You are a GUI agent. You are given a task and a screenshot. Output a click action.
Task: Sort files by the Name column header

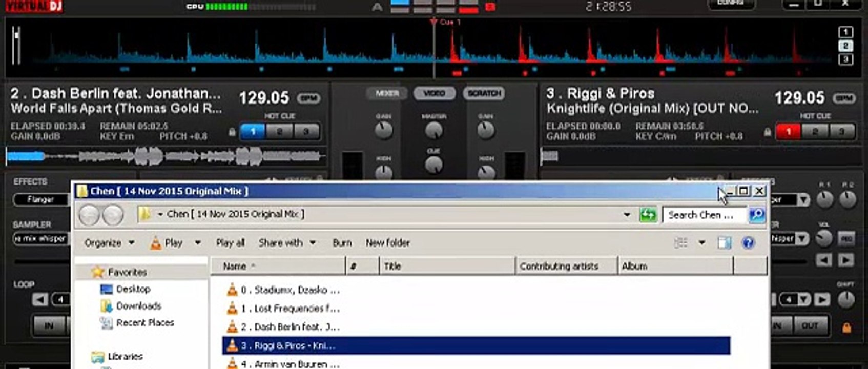[x=279, y=266]
